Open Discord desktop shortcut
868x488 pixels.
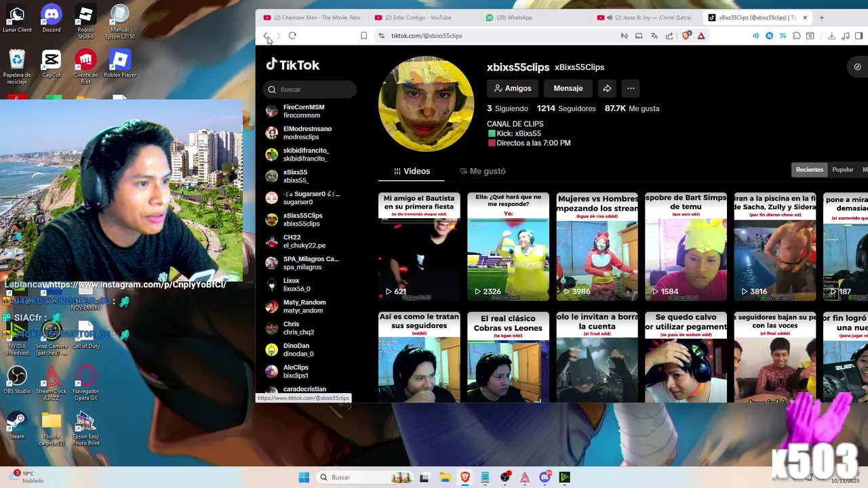point(52,19)
